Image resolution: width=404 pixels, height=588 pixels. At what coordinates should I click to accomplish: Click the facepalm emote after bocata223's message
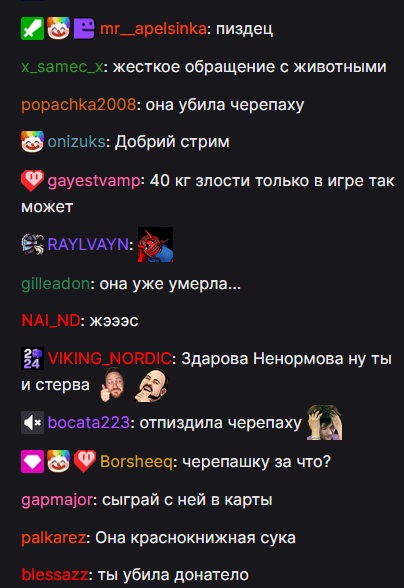[x=324, y=422]
